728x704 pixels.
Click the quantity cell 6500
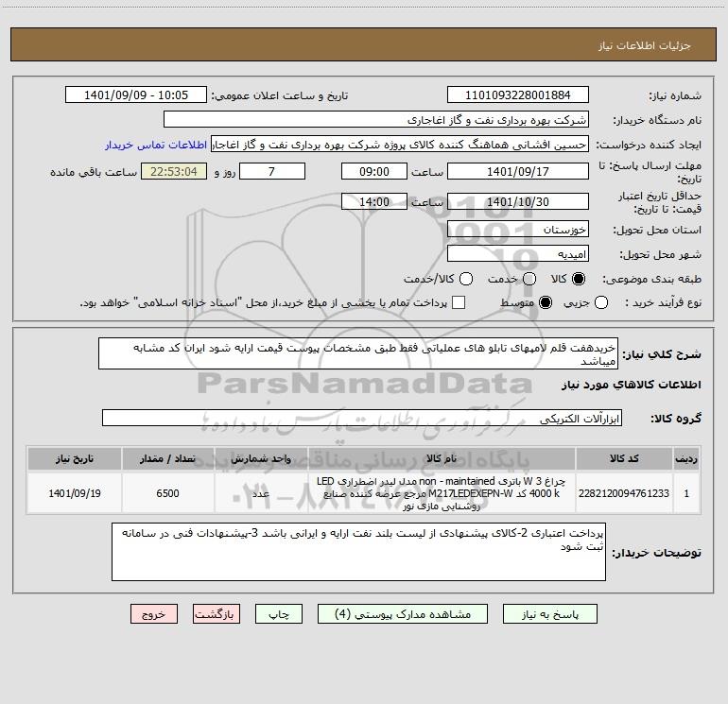[x=167, y=493]
